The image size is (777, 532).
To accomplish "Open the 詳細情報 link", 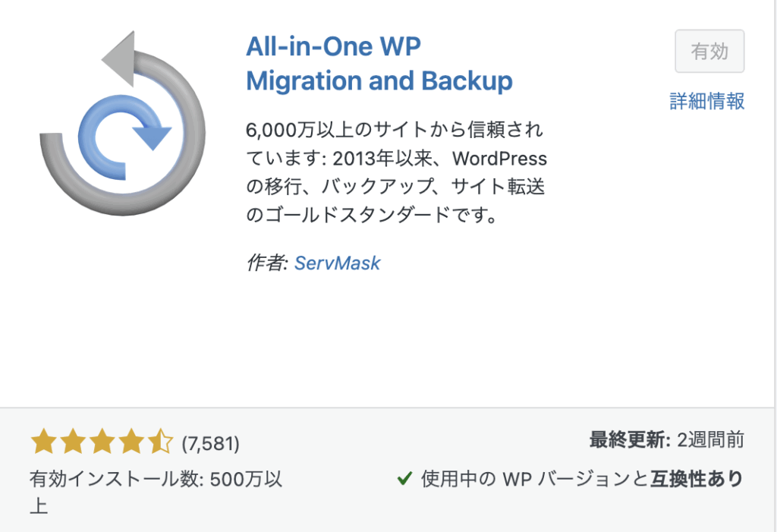I will click(x=707, y=101).
